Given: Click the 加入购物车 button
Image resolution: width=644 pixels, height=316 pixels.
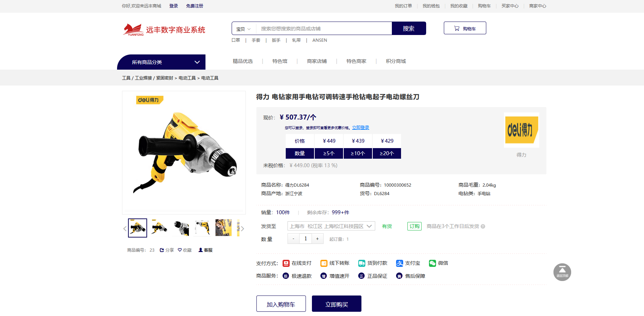Looking at the screenshot, I should [x=281, y=304].
